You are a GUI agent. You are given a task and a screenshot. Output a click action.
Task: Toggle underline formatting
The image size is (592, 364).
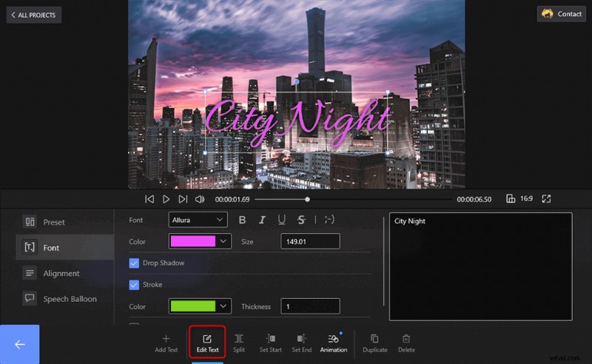coord(282,220)
